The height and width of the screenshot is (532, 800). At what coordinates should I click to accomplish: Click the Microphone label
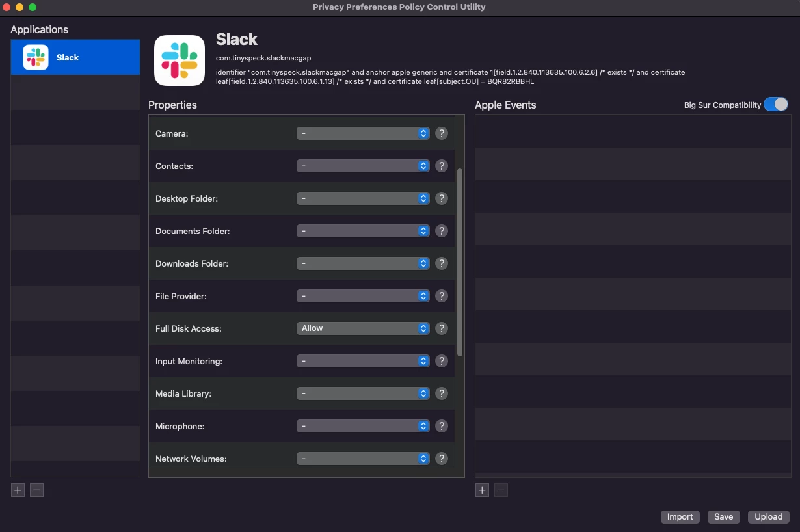pyautogui.click(x=180, y=426)
